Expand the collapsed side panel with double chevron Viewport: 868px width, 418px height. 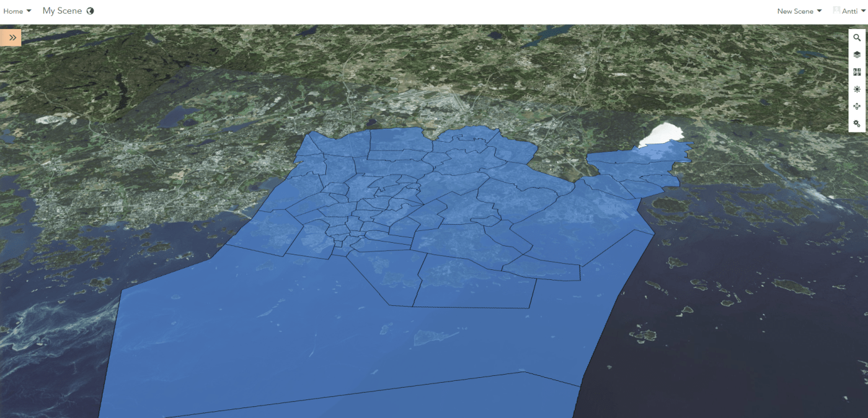(12, 38)
